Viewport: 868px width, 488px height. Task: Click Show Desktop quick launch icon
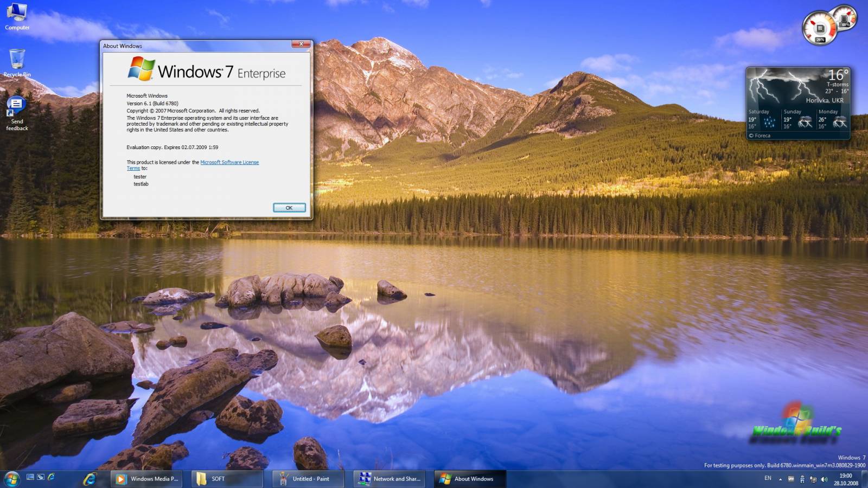[30, 477]
